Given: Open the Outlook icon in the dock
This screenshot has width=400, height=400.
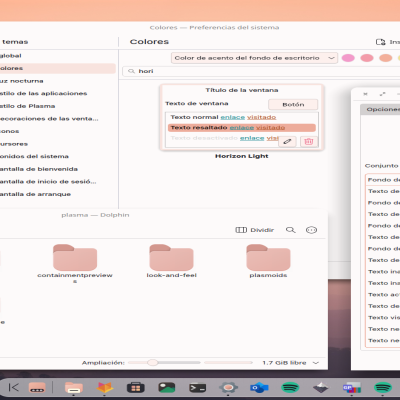Looking at the screenshot, I should click(x=259, y=388).
